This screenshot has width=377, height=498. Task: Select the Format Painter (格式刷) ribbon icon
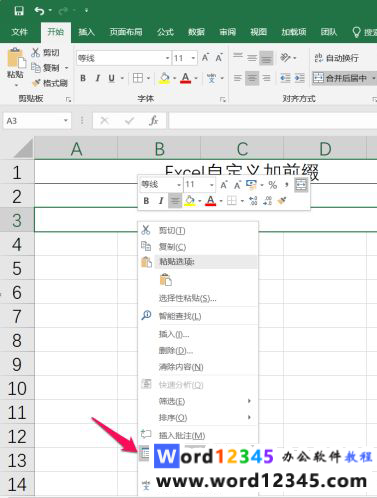coord(49,83)
